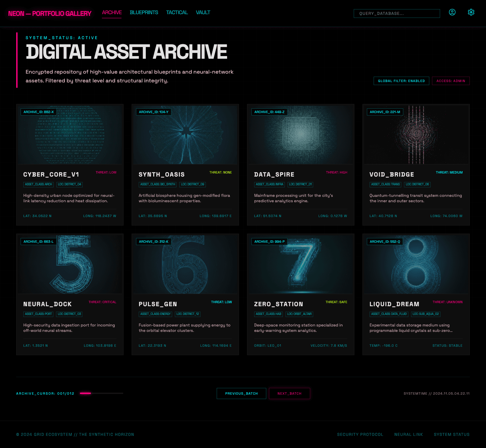Click the archive cursor progress bar

coord(101,393)
